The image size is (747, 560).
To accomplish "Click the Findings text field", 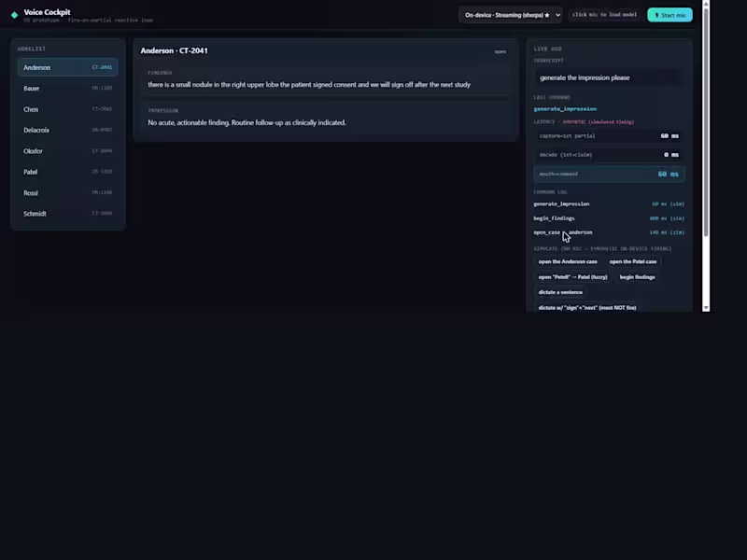I will coord(326,80).
